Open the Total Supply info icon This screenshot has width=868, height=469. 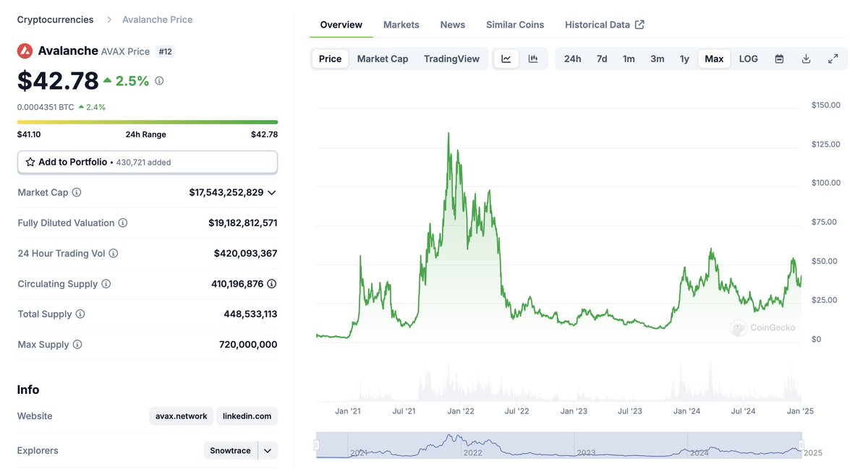point(80,314)
